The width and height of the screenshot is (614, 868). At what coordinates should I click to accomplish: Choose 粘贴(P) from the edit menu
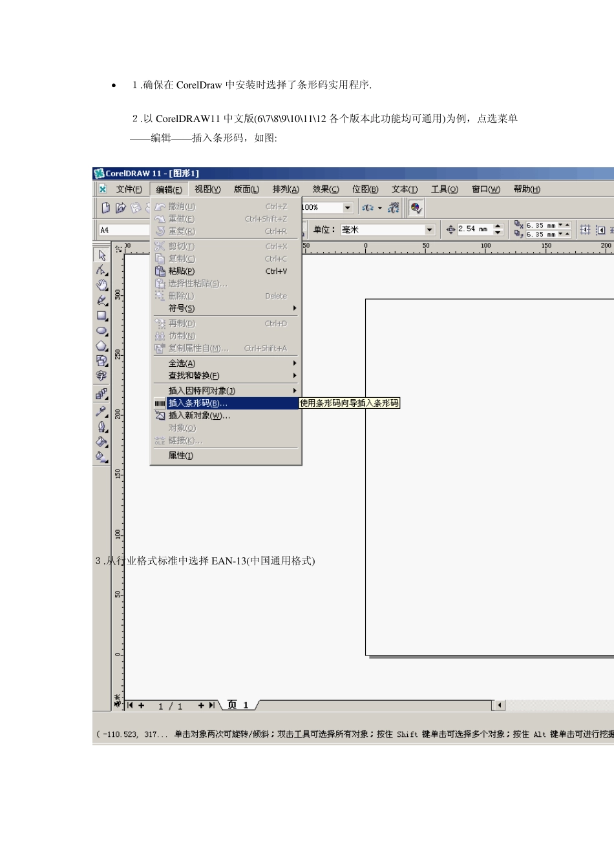[x=226, y=271]
